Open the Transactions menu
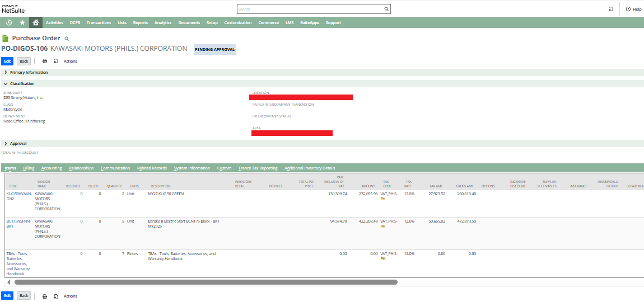Screen dimensions: 644x302 (x=99, y=22)
